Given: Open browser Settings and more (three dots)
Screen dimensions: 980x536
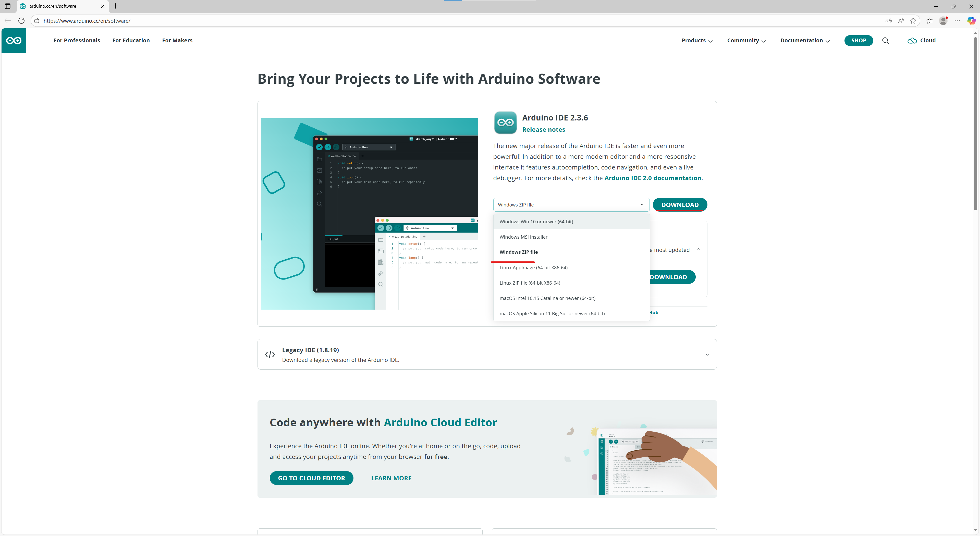Looking at the screenshot, I should click(x=957, y=20).
